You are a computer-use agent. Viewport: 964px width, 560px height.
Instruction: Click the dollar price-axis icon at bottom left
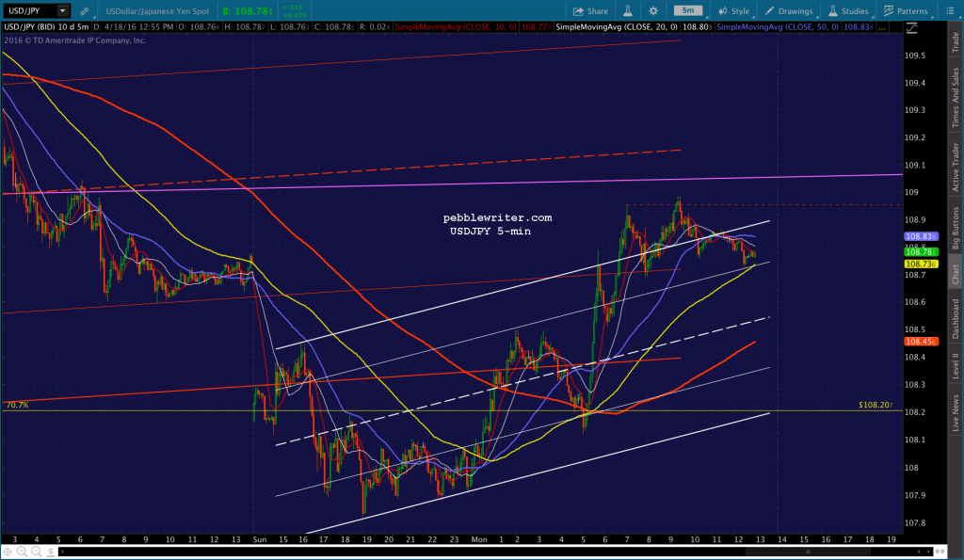coord(51,552)
